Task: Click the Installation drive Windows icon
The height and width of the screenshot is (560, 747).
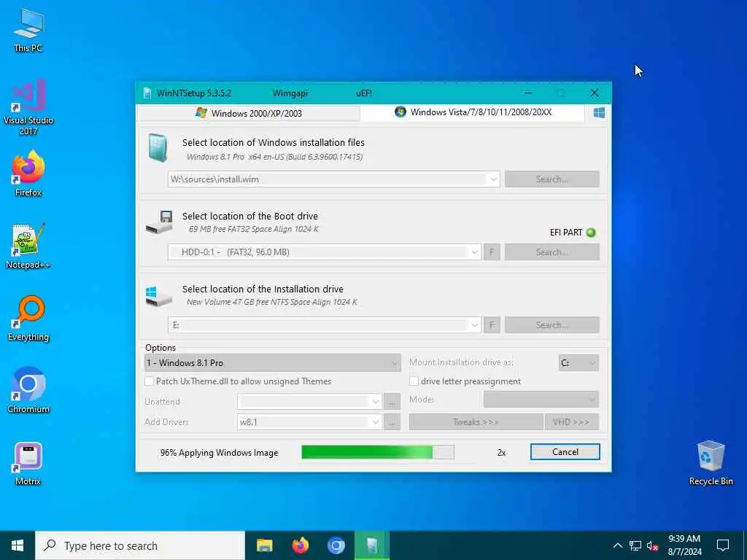Action: point(158,296)
